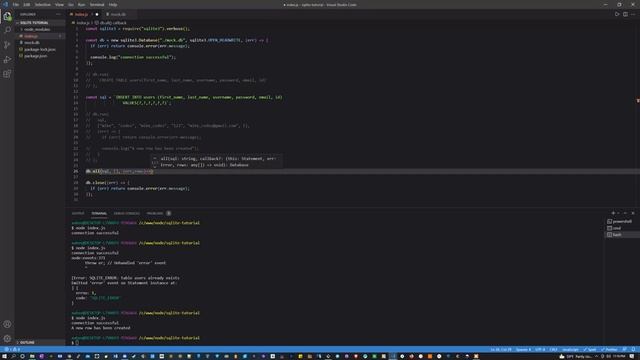Click the JavaScript language mode
Viewport: 640px width, 360px height.
click(x=570, y=349)
